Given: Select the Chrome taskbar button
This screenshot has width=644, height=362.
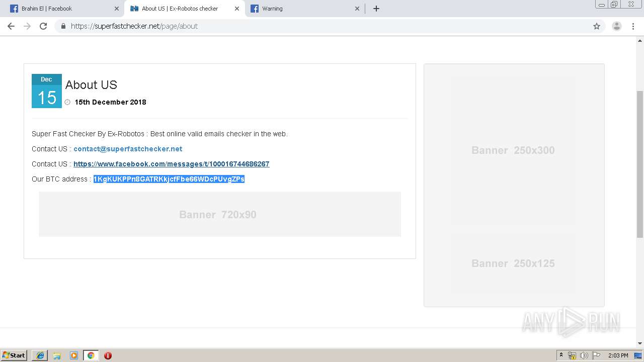Looking at the screenshot, I should 91,355.
